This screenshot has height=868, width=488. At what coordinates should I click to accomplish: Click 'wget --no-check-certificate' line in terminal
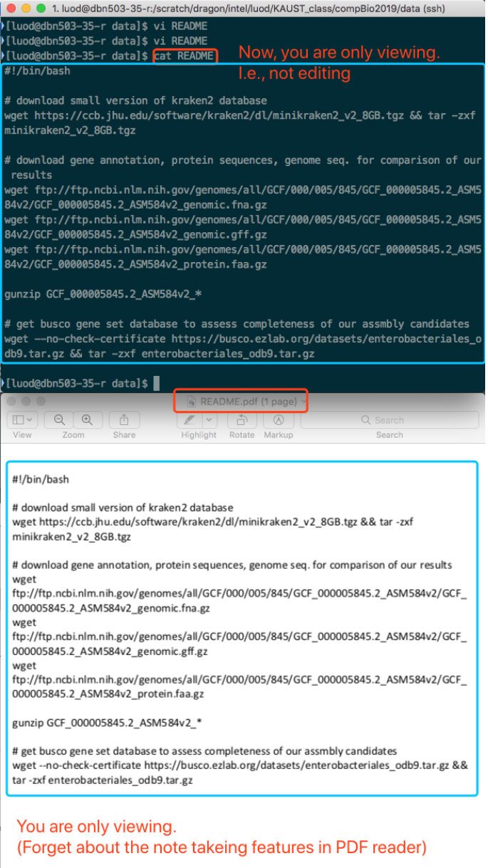click(x=242, y=338)
